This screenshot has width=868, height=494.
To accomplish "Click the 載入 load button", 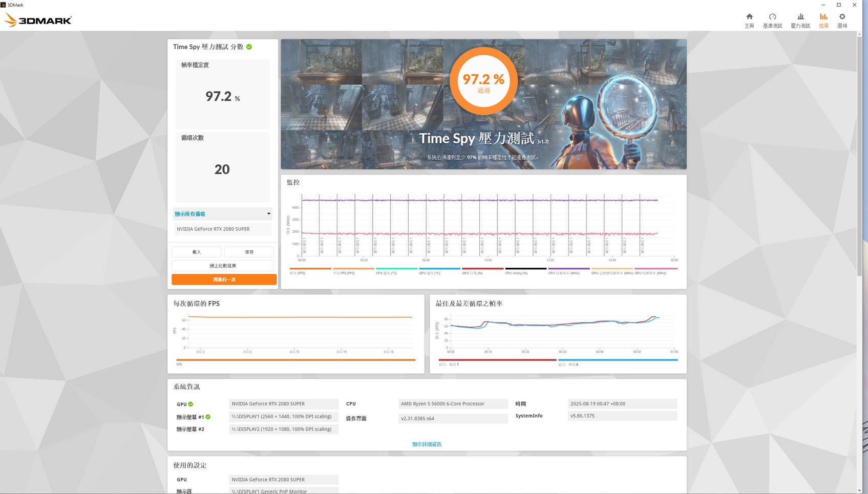I will tap(197, 252).
